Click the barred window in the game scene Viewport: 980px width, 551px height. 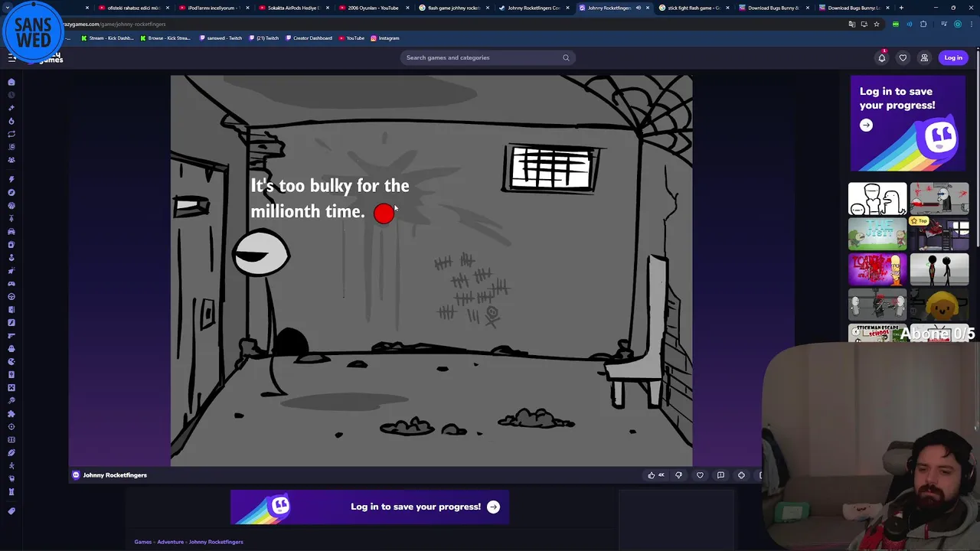click(553, 168)
